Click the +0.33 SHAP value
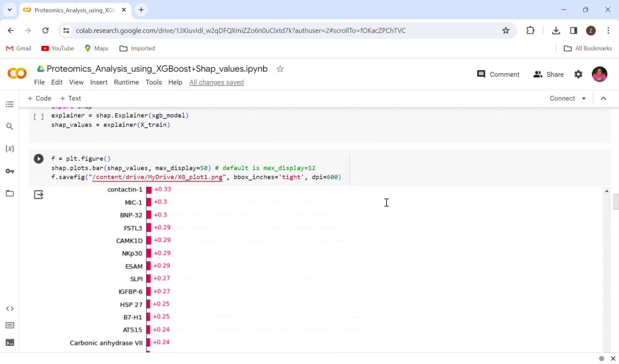 tap(162, 189)
